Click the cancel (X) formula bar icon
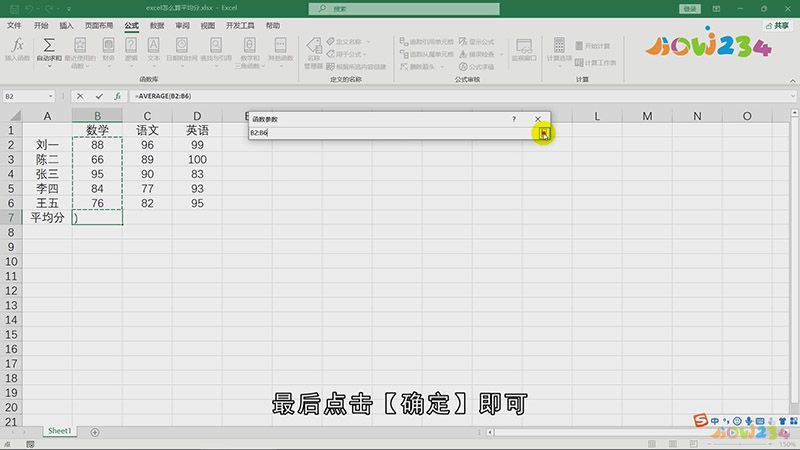 (x=80, y=96)
